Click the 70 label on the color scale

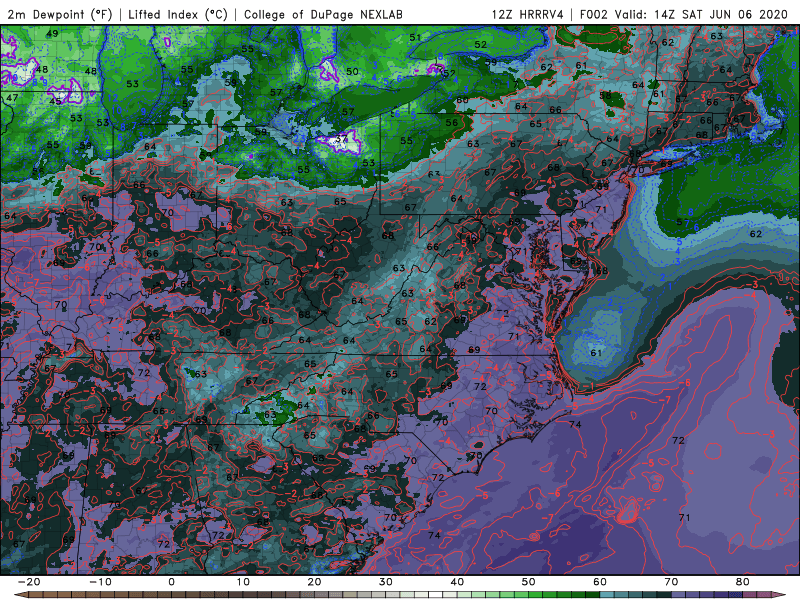coord(671,582)
